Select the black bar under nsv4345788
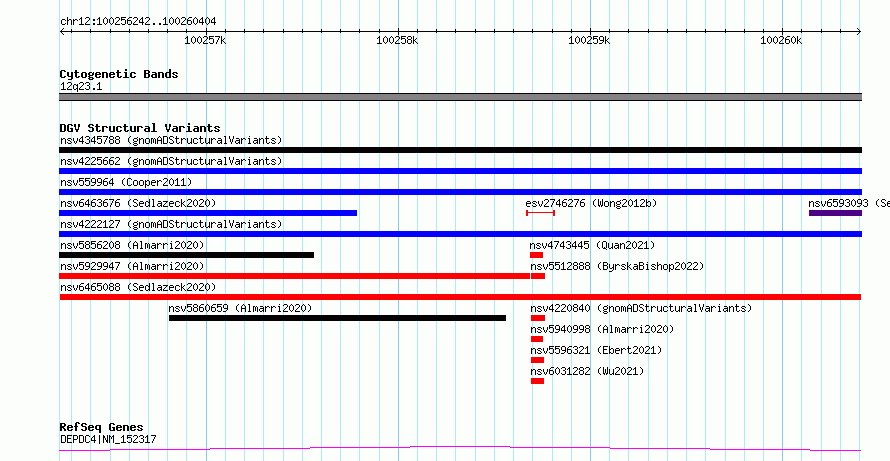Screen dimensions: 890x461 (x=460, y=150)
